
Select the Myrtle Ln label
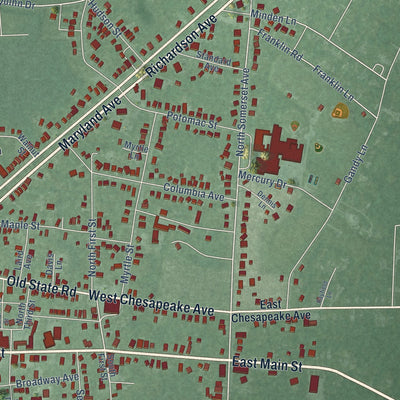point(136,150)
